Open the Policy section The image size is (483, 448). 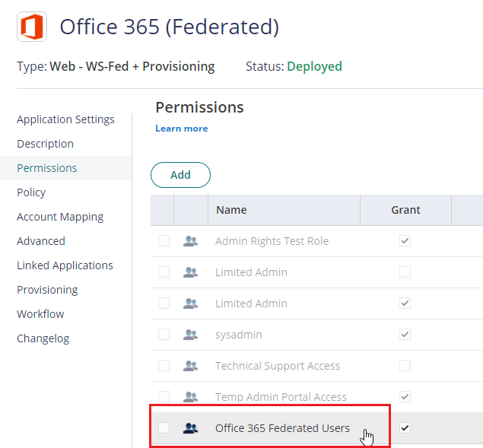pyautogui.click(x=31, y=192)
